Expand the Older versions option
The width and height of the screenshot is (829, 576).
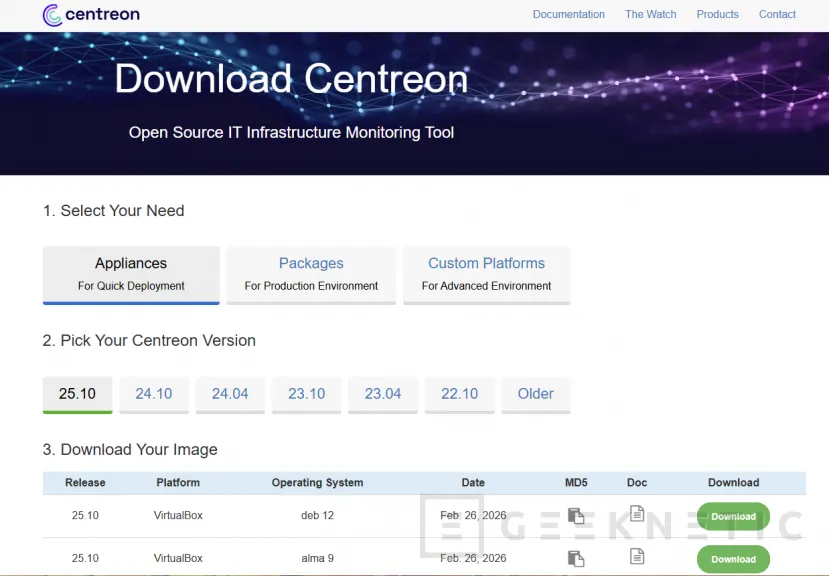(535, 393)
